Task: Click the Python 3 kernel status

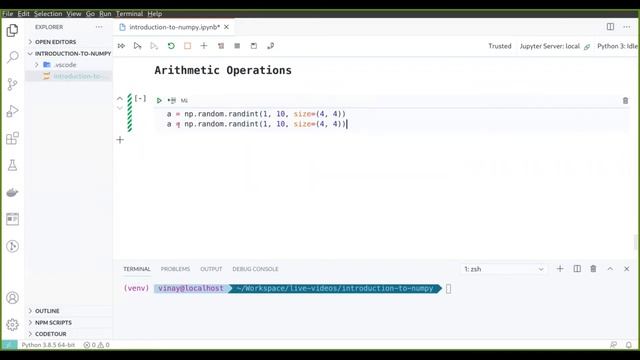Action: [617, 46]
